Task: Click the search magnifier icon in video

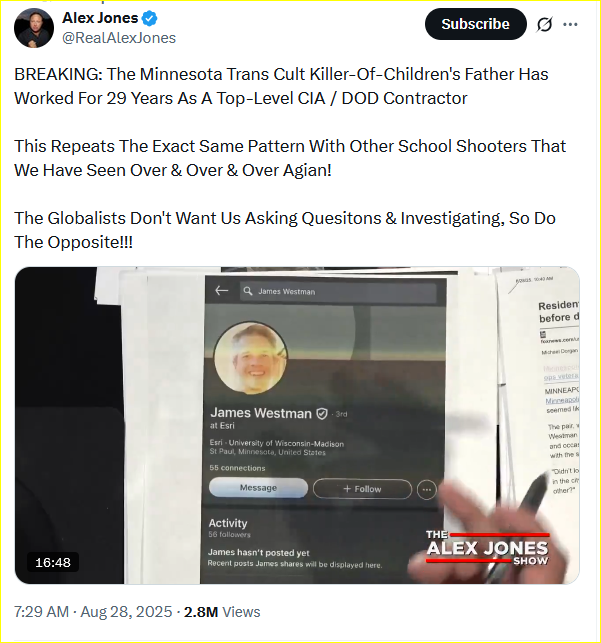Action: point(248,291)
